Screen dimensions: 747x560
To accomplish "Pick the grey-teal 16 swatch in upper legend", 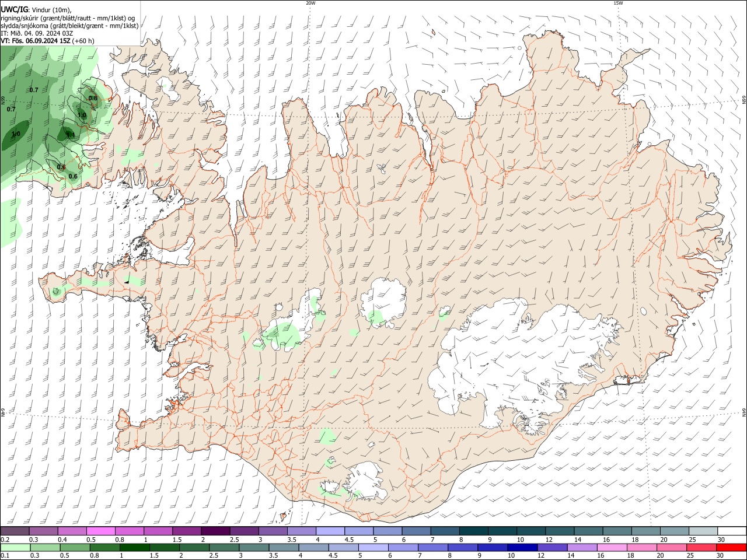I will click(617, 531).
